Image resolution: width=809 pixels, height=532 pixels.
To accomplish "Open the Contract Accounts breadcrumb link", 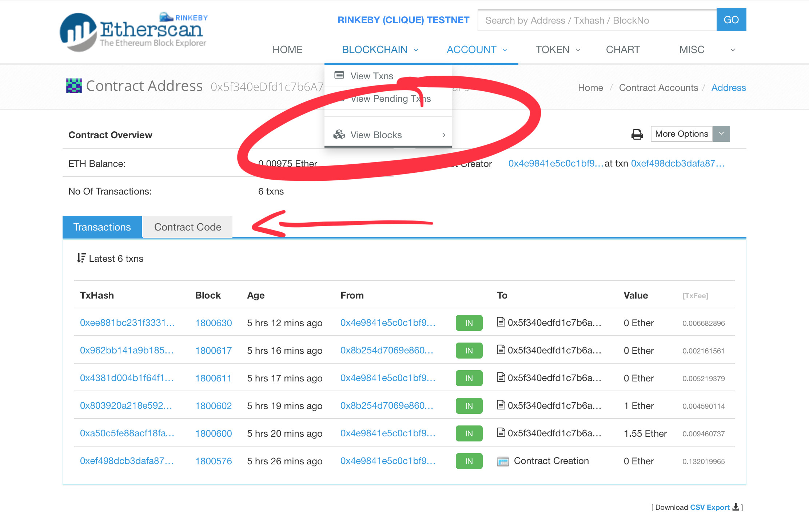I will [x=658, y=88].
